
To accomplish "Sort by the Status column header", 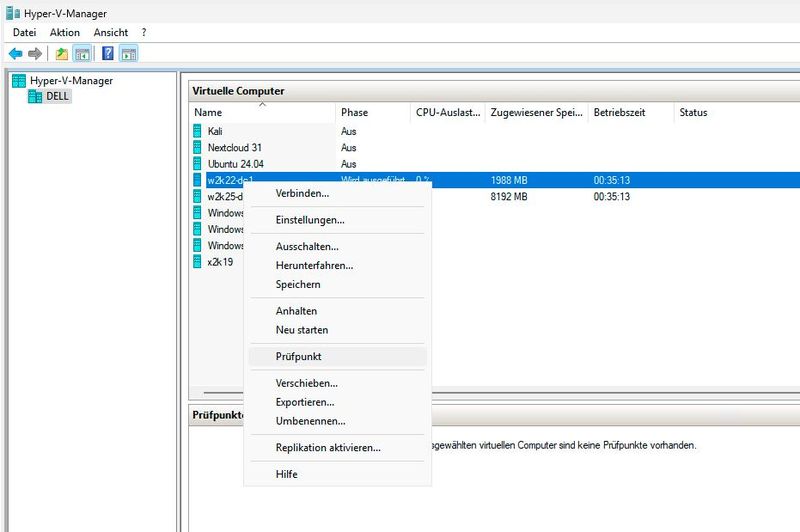I will point(736,112).
